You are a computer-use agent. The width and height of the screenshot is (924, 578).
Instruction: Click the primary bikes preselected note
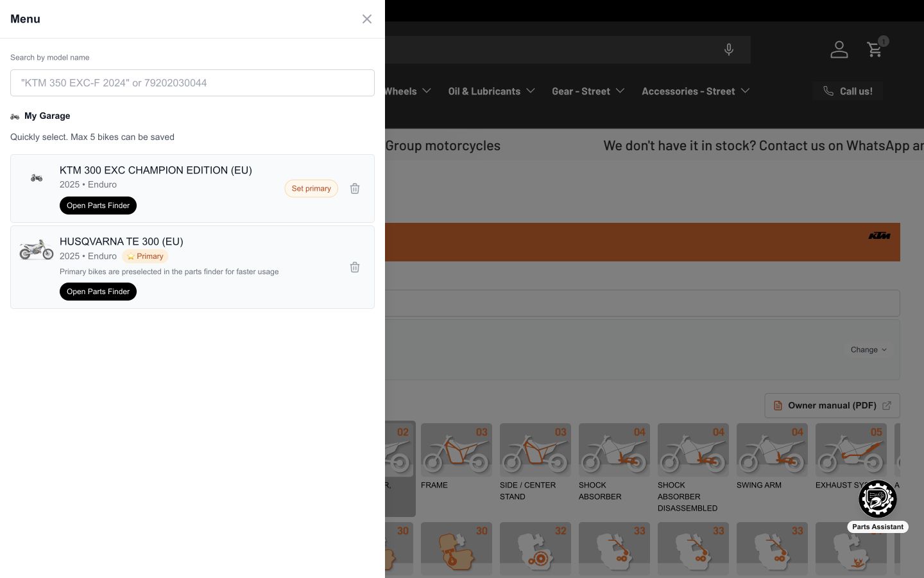click(169, 272)
